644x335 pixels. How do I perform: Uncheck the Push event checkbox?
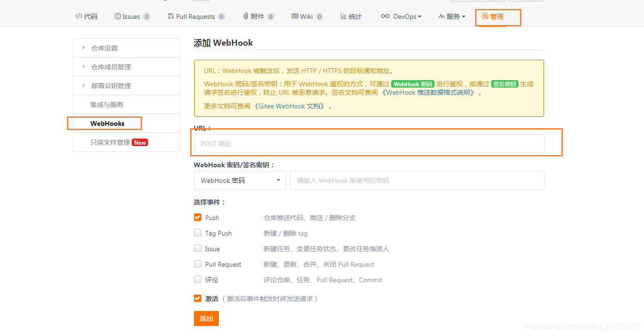(198, 218)
